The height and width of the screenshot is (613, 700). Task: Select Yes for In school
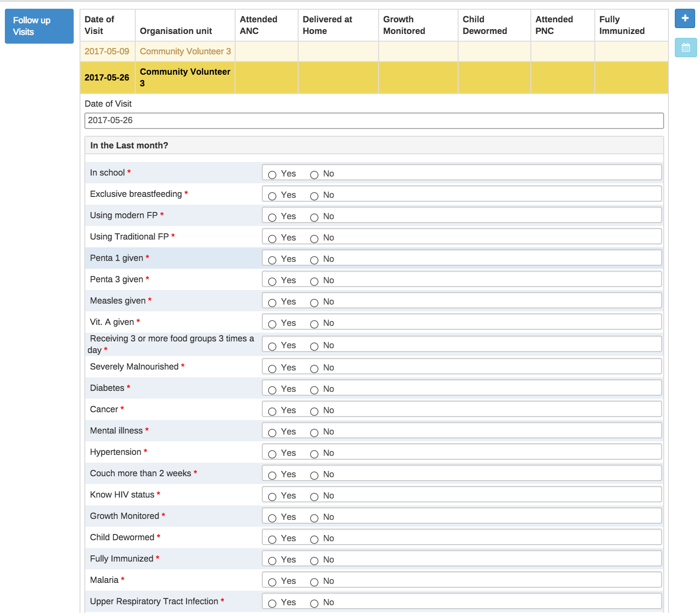coord(272,175)
